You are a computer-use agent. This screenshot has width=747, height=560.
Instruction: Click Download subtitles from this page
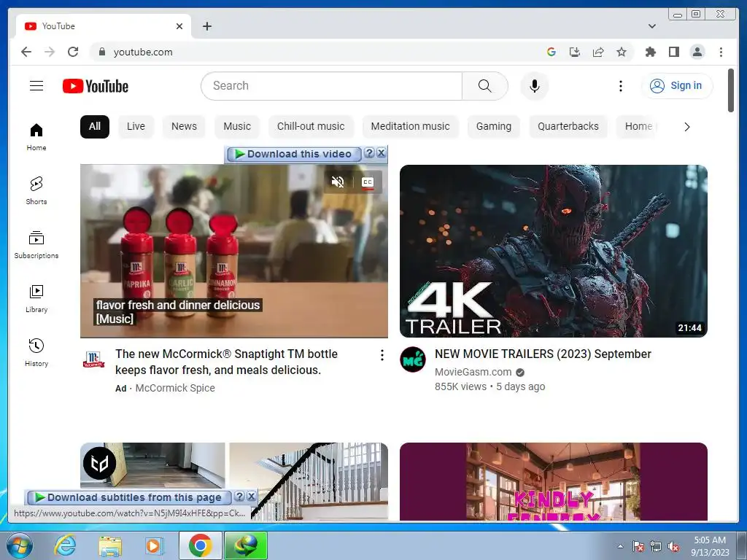click(x=129, y=497)
